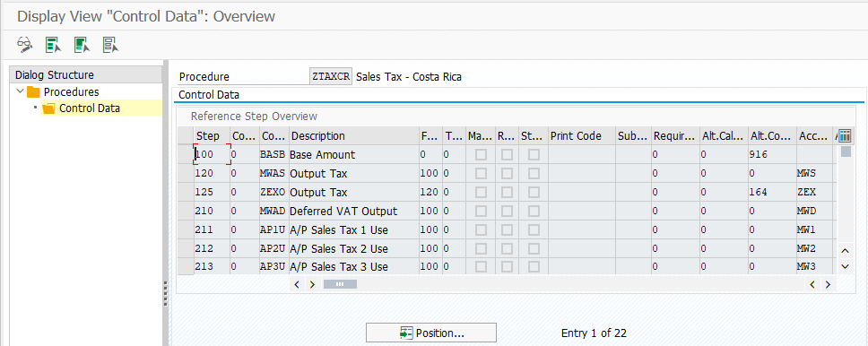Click the Sub... column header
Image resolution: width=868 pixels, height=346 pixels.
[x=634, y=136]
